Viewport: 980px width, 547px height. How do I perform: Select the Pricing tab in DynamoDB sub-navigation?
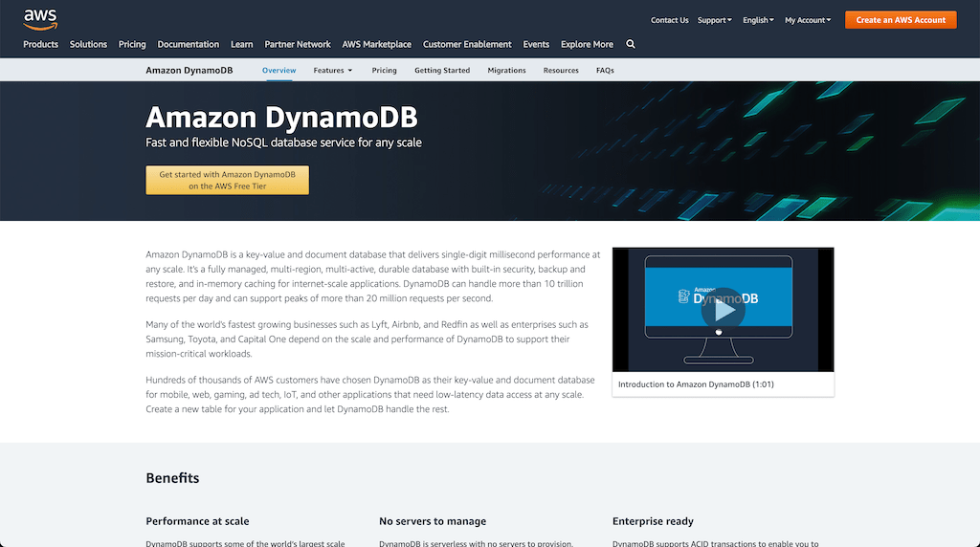point(384,71)
